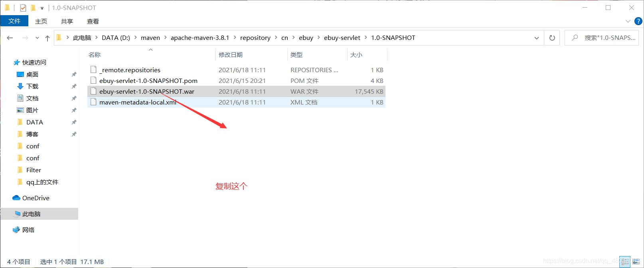Open the blue help question mark icon
This screenshot has width=644, height=268.
[638, 21]
